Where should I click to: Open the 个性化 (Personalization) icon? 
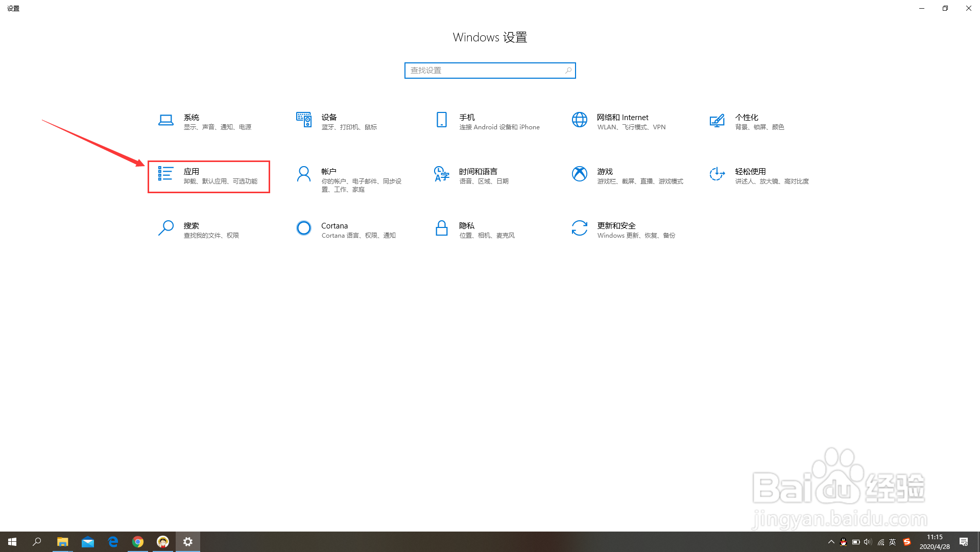717,121
